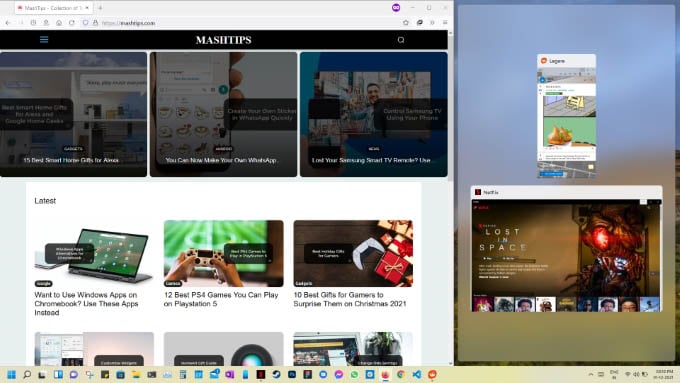This screenshot has width=680, height=383.
Task: Click the MashTips site search icon
Action: tap(401, 40)
